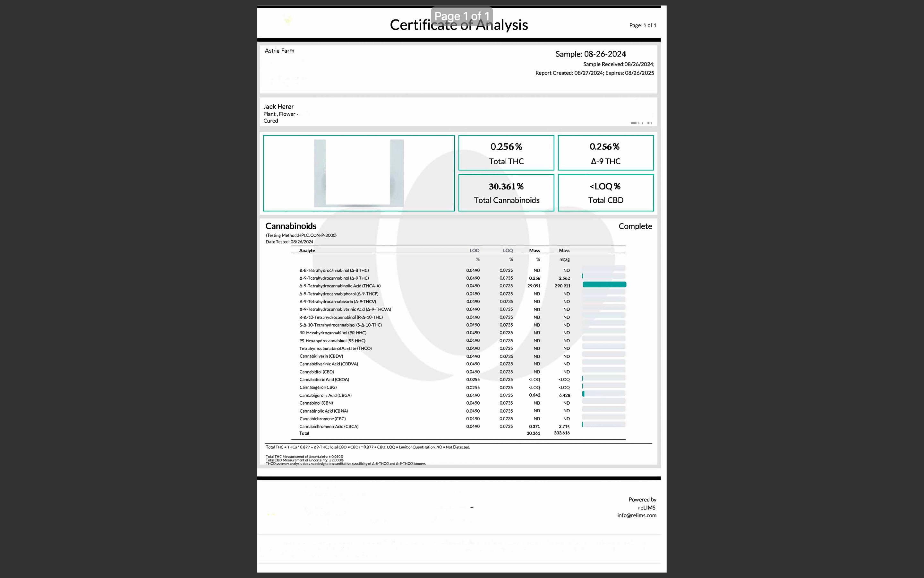
Task: Select the Cannabidiol (CBD) row name
Action: click(x=317, y=372)
